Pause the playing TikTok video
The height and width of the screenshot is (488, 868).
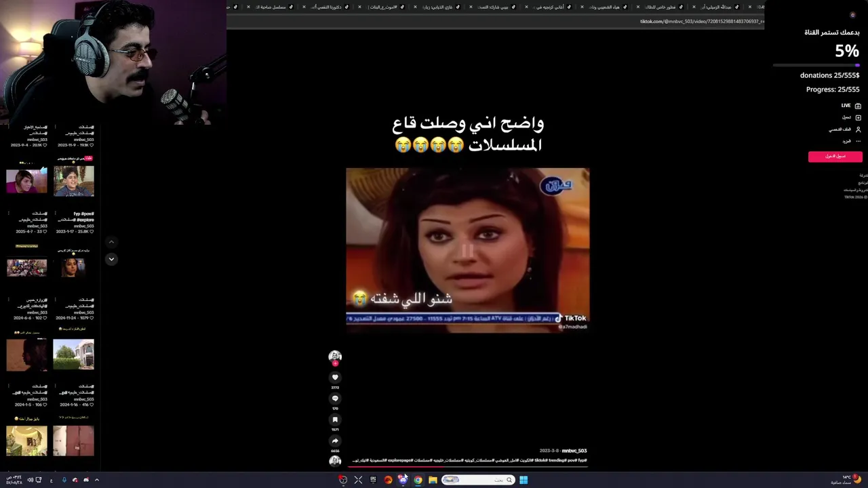[467, 250]
